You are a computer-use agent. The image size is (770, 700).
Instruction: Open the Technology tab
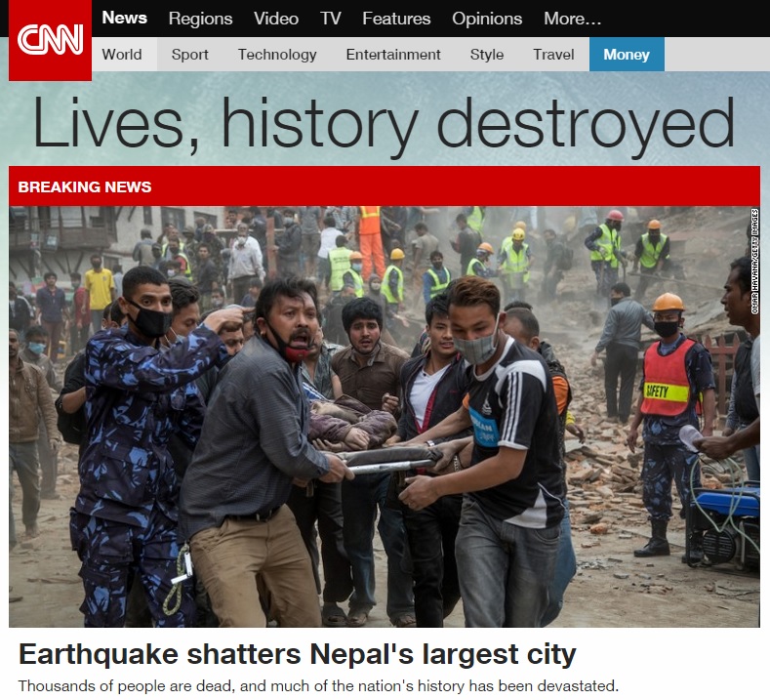pyautogui.click(x=277, y=55)
